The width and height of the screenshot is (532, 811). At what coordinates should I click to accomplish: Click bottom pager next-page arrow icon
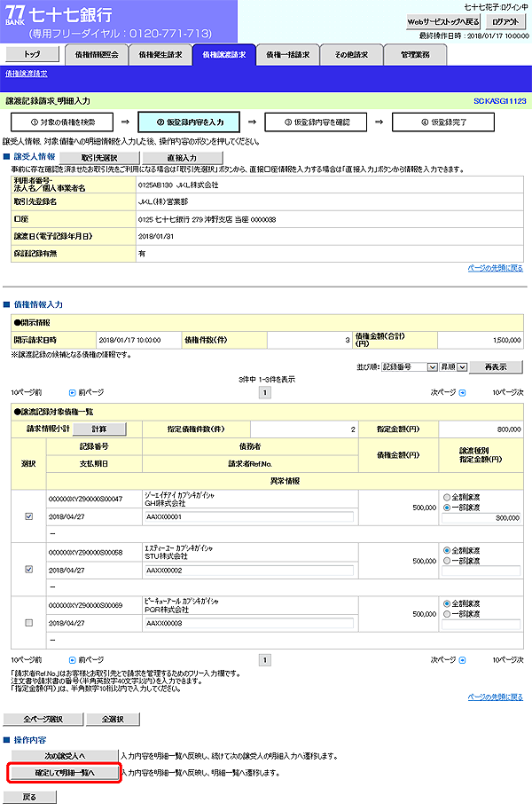pyautogui.click(x=462, y=660)
